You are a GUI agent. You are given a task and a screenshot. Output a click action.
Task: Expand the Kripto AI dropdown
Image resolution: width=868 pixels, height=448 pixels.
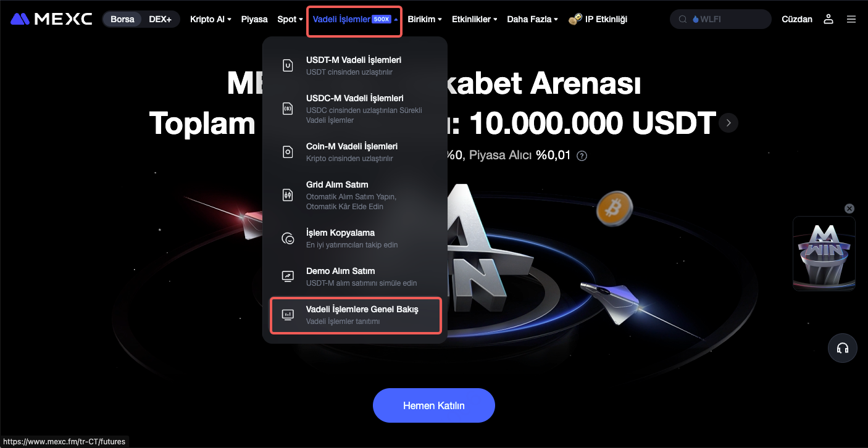point(211,19)
